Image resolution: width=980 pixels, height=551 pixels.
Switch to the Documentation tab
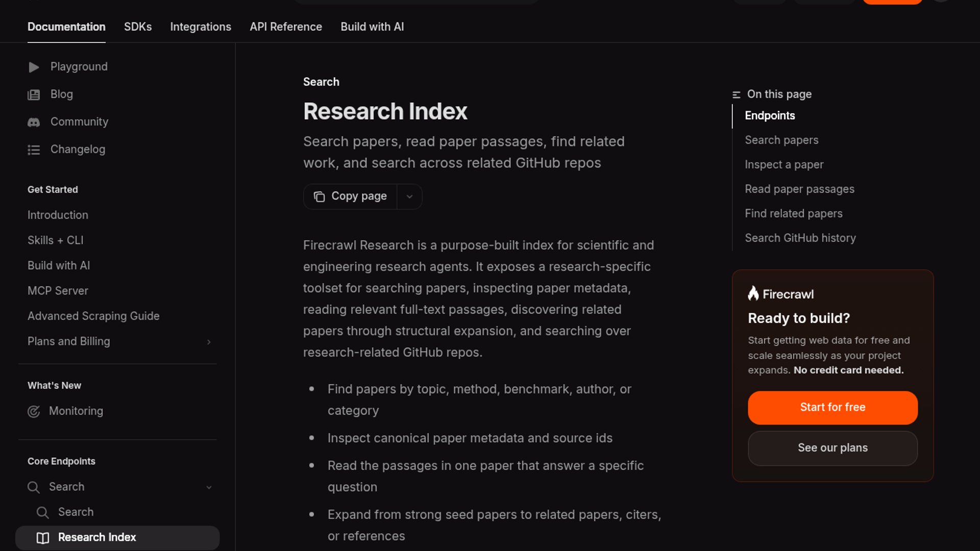click(x=66, y=27)
